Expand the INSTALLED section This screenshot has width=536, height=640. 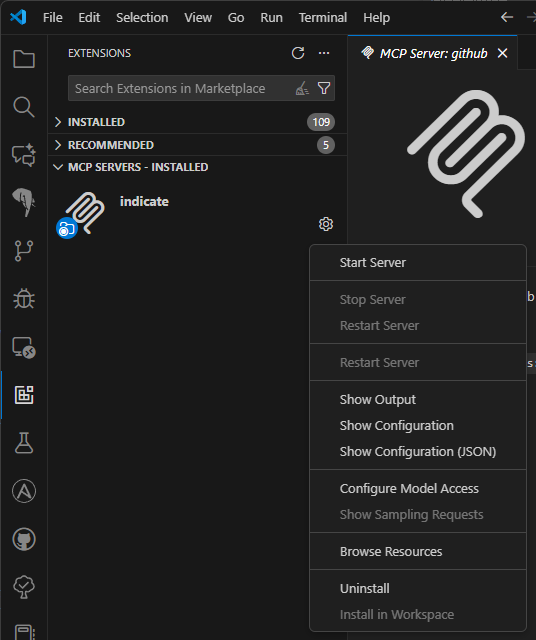coord(198,122)
